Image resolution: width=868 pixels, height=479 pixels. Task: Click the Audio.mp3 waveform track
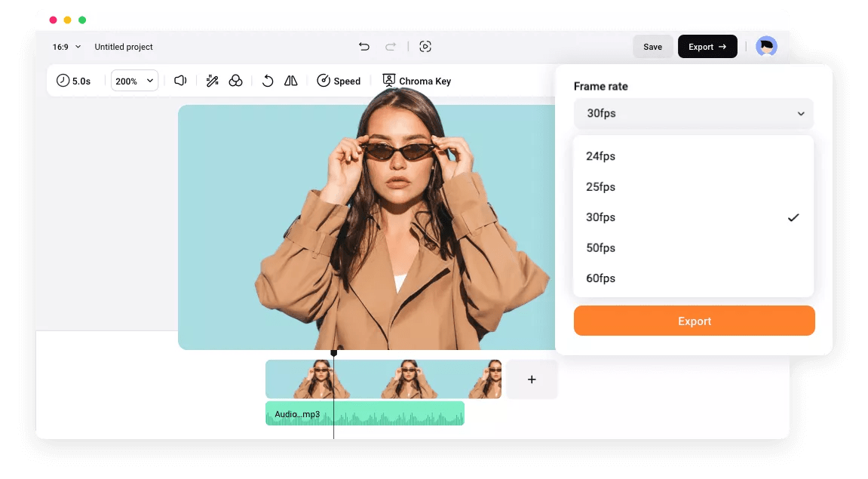point(364,413)
